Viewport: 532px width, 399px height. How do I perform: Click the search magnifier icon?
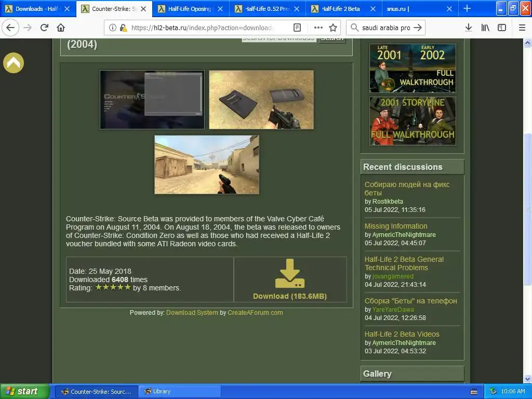(354, 28)
